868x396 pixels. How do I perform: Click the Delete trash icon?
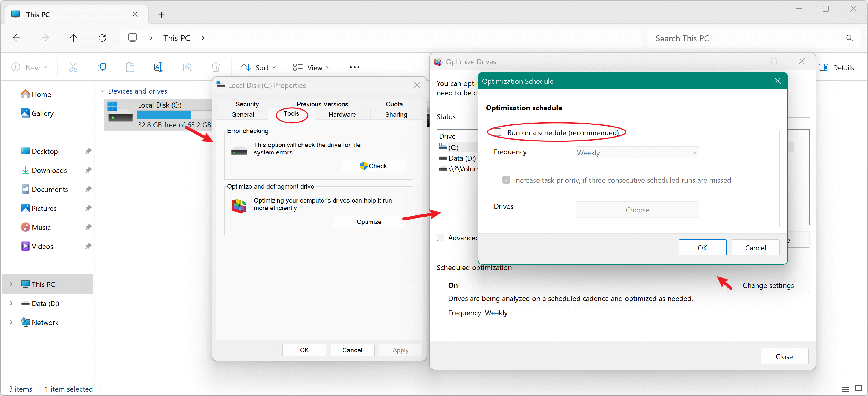pos(216,67)
